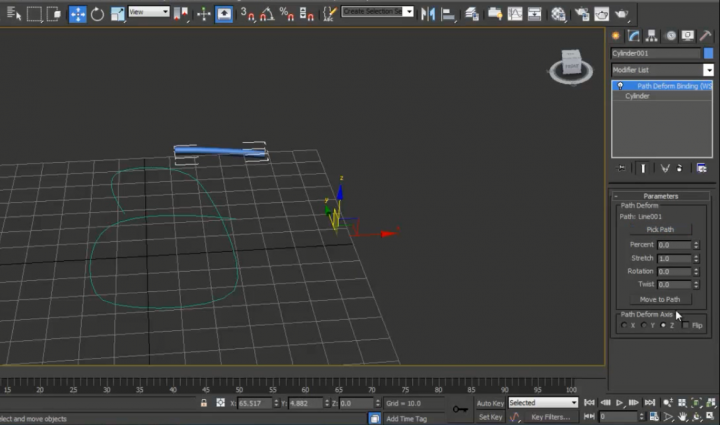Screen dimensions: 720x425
Task: Activate the Rotate tool
Action: pos(97,14)
